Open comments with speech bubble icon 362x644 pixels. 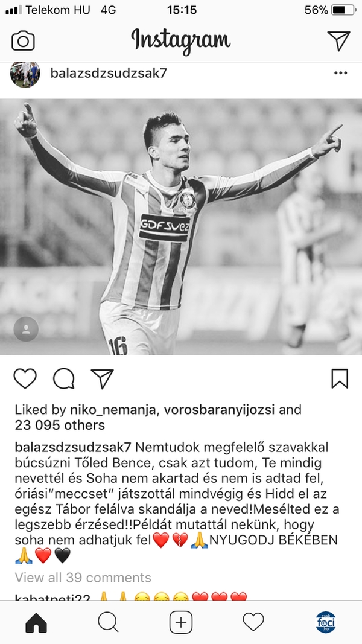(x=63, y=378)
